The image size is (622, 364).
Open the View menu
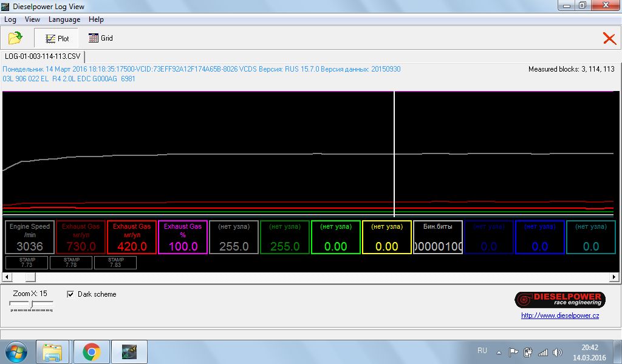coord(32,19)
